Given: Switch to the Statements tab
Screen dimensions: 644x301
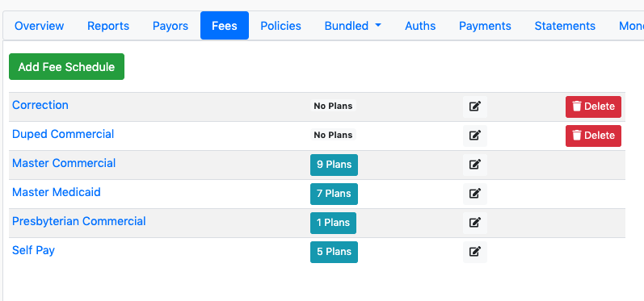Looking at the screenshot, I should 565,26.
